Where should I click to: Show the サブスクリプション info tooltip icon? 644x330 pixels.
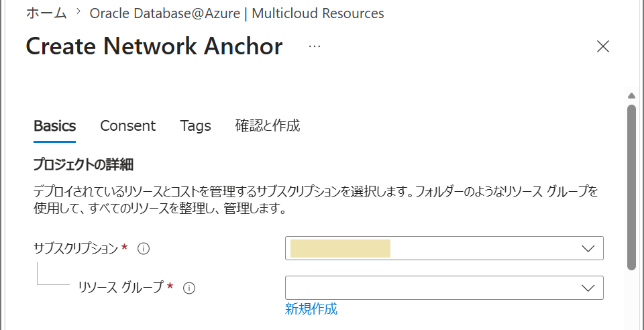pyautogui.click(x=144, y=249)
